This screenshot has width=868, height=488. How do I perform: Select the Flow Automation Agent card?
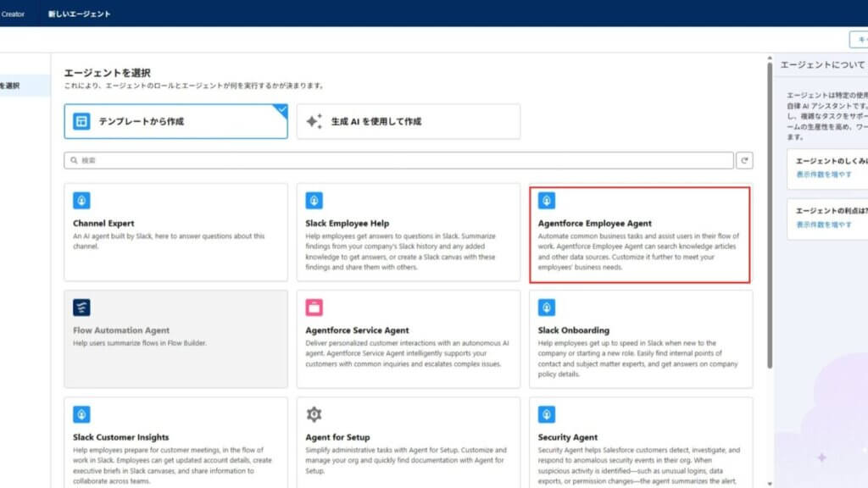click(175, 339)
